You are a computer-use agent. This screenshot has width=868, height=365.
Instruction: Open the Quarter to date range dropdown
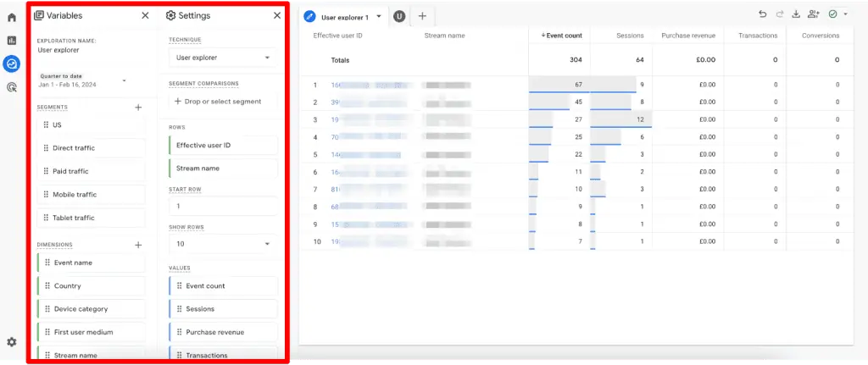point(83,80)
